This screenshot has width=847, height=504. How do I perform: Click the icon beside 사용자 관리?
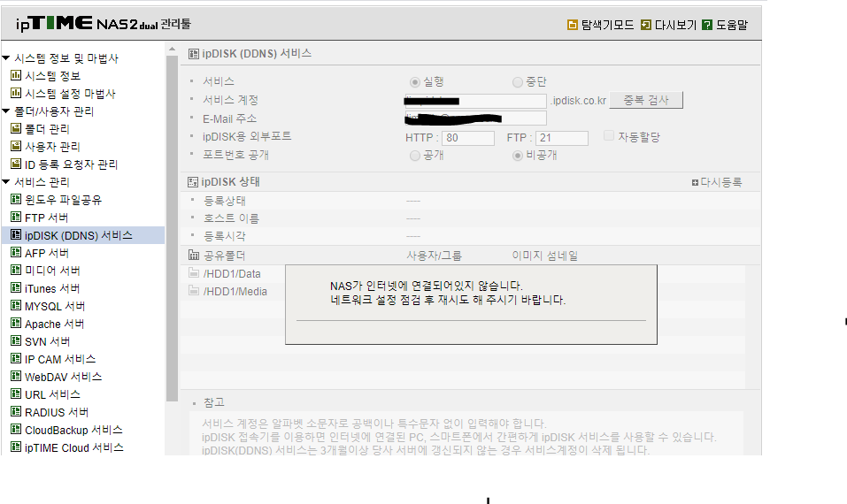coord(16,146)
